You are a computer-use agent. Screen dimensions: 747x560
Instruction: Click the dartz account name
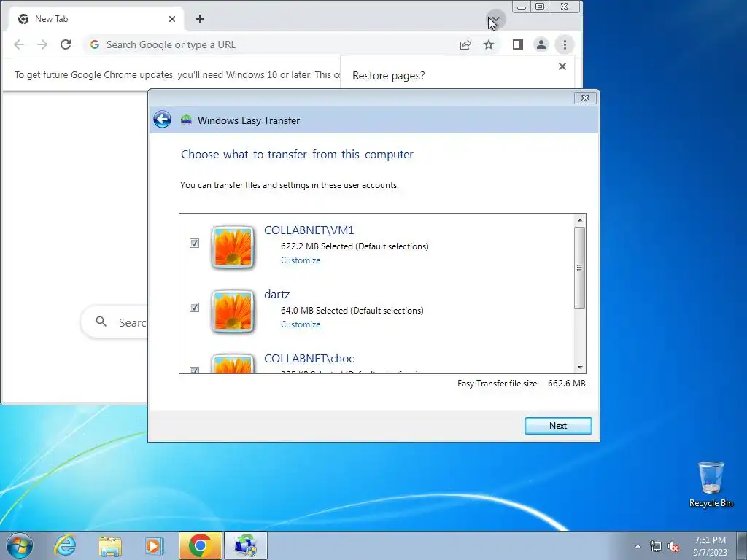[276, 295]
